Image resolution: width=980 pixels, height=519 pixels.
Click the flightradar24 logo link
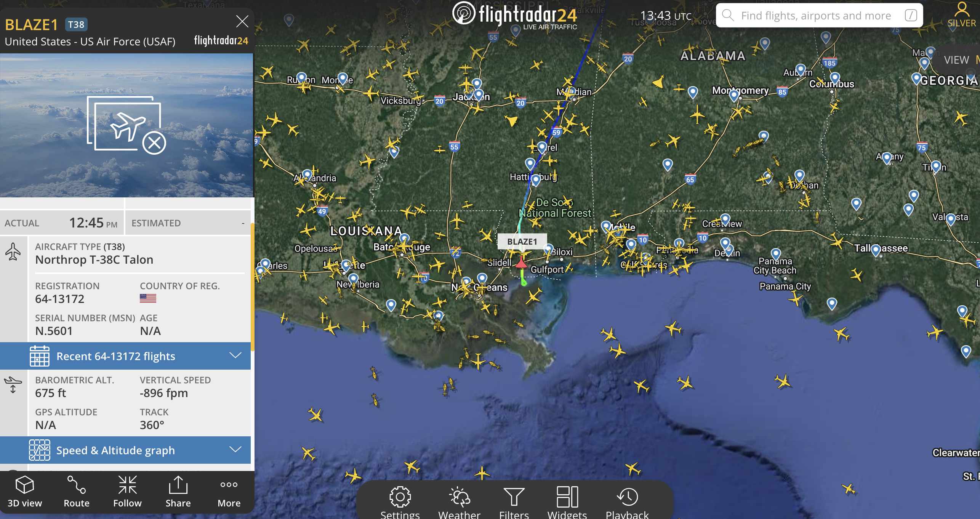515,15
